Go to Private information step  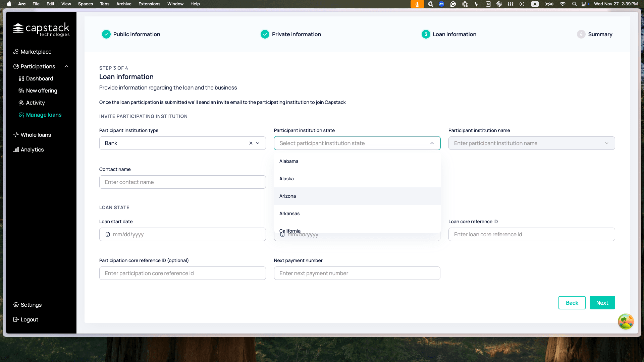click(291, 34)
